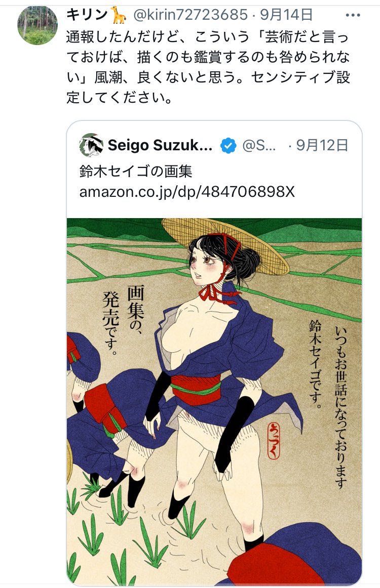Click the quoted text 鈴木セイゴの画集
Screen dimensions: 380x588
pyautogui.click(x=136, y=172)
